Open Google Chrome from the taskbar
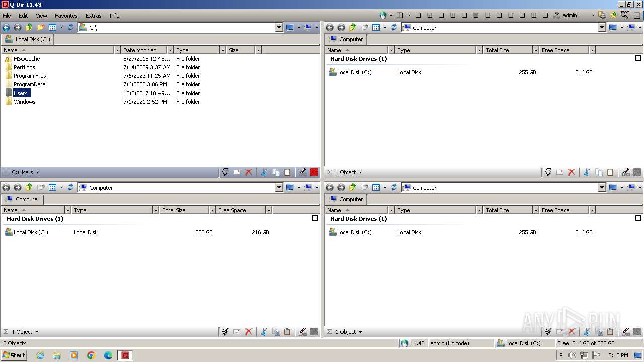The height and width of the screenshot is (362, 644). [x=91, y=355]
